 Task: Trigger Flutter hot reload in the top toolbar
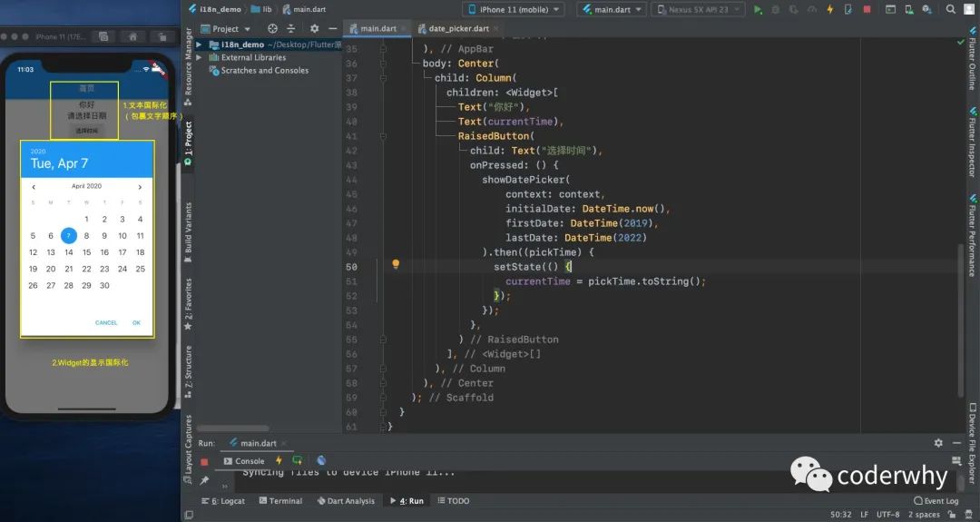pos(830,9)
